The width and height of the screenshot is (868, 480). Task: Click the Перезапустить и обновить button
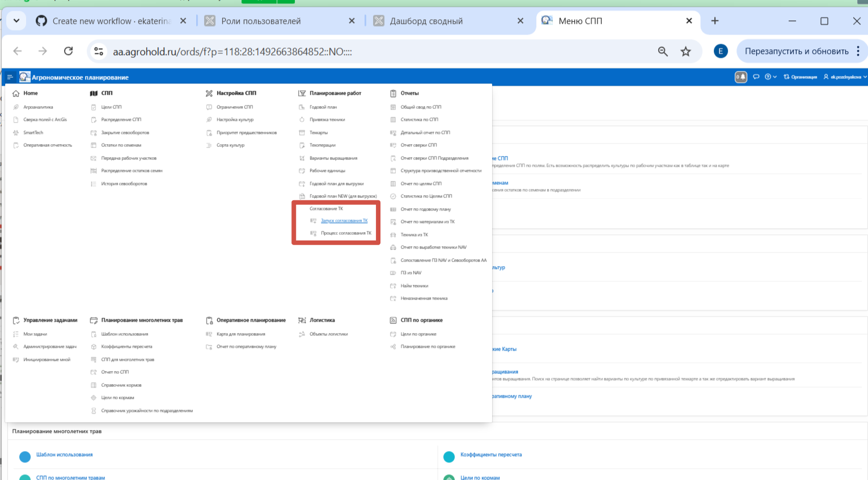click(x=796, y=51)
